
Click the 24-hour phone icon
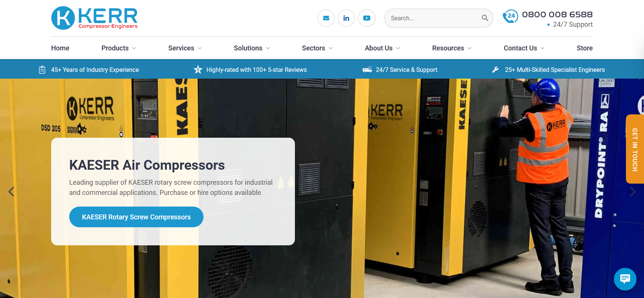coord(510,16)
